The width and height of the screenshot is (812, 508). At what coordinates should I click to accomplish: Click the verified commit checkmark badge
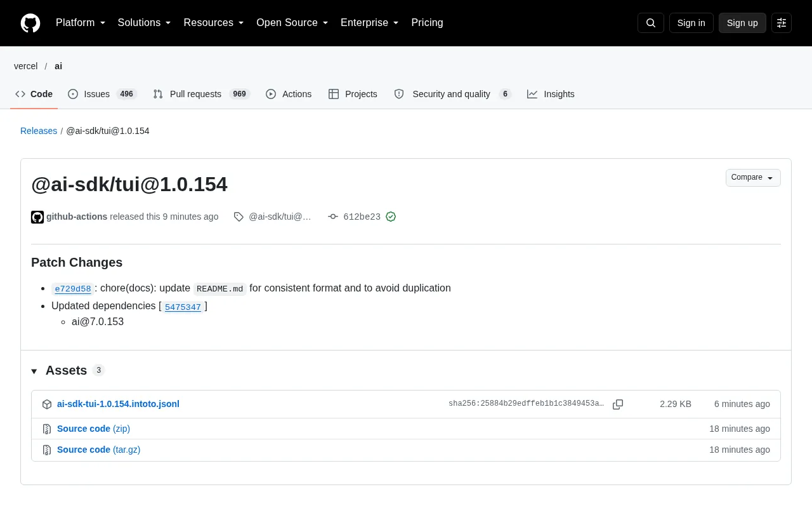391,217
